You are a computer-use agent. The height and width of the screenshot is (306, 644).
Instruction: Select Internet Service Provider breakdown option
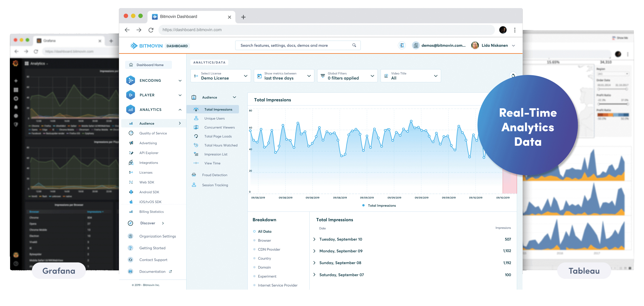point(275,285)
